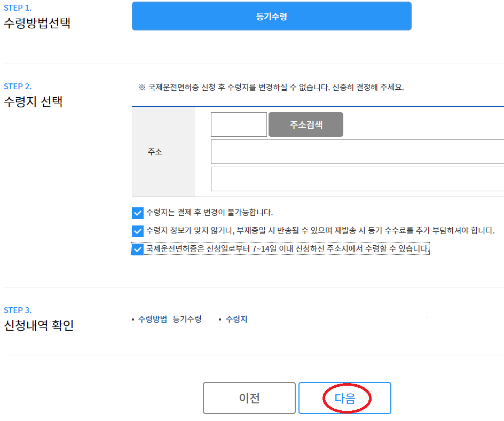
Task: Click the 신청내역 확인 heading
Action: [39, 325]
